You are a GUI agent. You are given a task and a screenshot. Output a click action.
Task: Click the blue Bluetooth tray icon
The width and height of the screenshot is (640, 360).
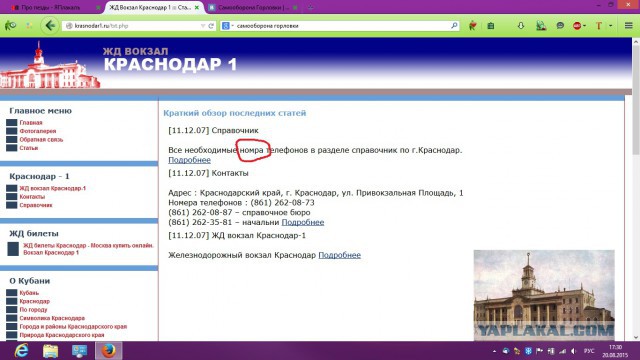pos(528,351)
